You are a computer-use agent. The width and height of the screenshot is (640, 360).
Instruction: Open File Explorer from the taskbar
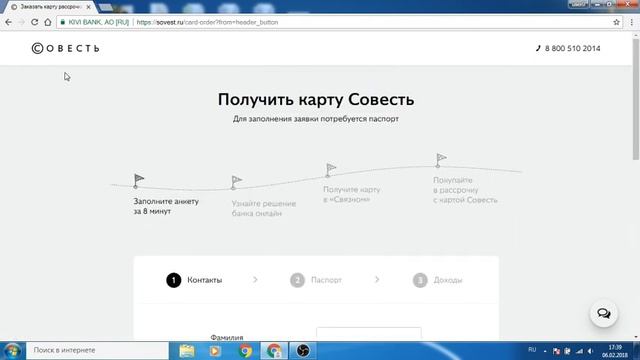(x=187, y=351)
